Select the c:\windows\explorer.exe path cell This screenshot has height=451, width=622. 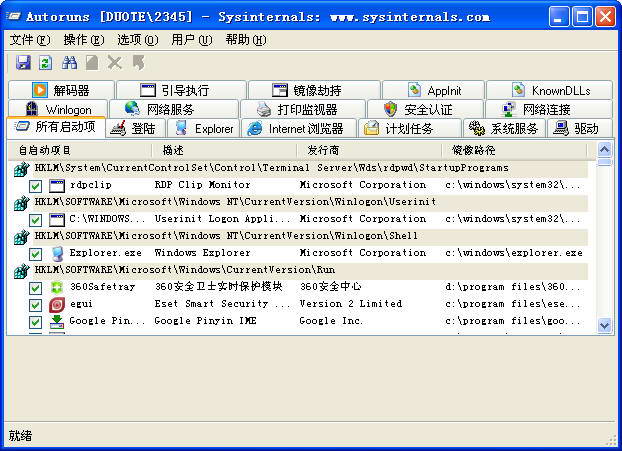coord(514,253)
